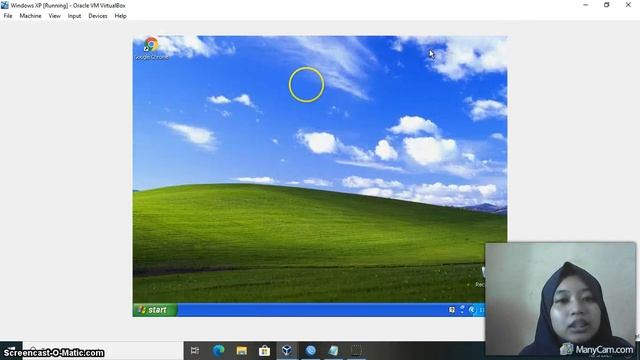Launch Microsoft Edge from host taskbar
640x360 pixels.
[x=218, y=350]
